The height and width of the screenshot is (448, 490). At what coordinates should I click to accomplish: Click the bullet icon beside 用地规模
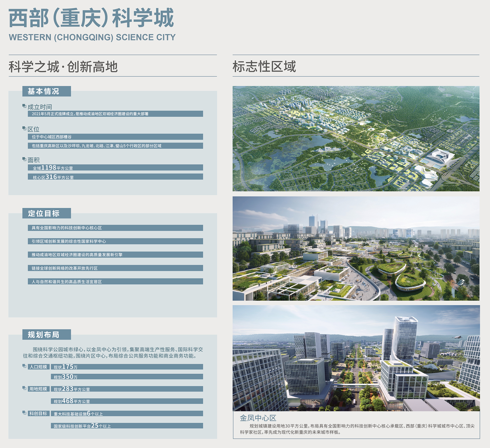pyautogui.click(x=24, y=388)
